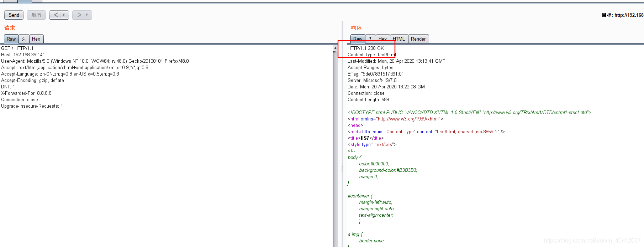Image resolution: width=644 pixels, height=247 pixels.
Task: Click the 'DNT: 1' header line
Action: coord(8,87)
